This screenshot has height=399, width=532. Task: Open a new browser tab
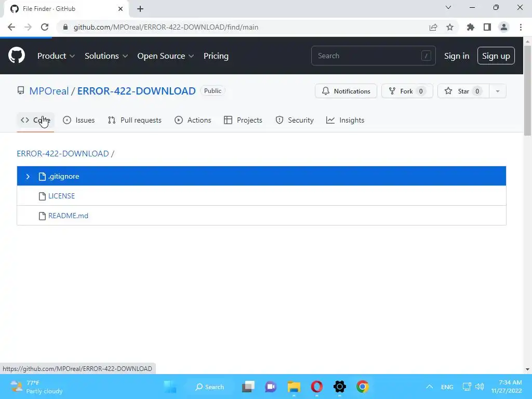tap(140, 9)
